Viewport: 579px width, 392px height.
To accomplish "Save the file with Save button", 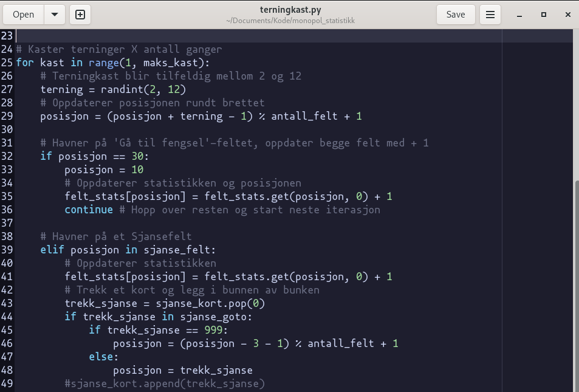I will pyautogui.click(x=455, y=15).
